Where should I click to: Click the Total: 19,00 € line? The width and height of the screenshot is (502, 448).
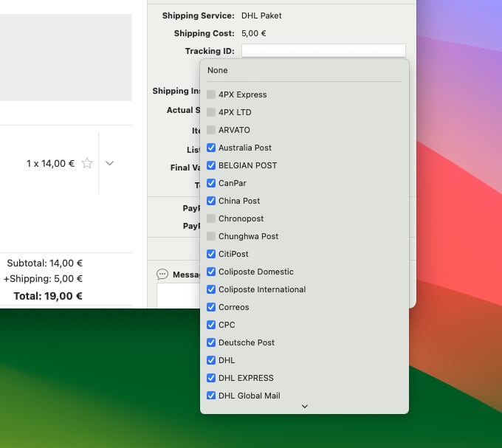(x=48, y=296)
